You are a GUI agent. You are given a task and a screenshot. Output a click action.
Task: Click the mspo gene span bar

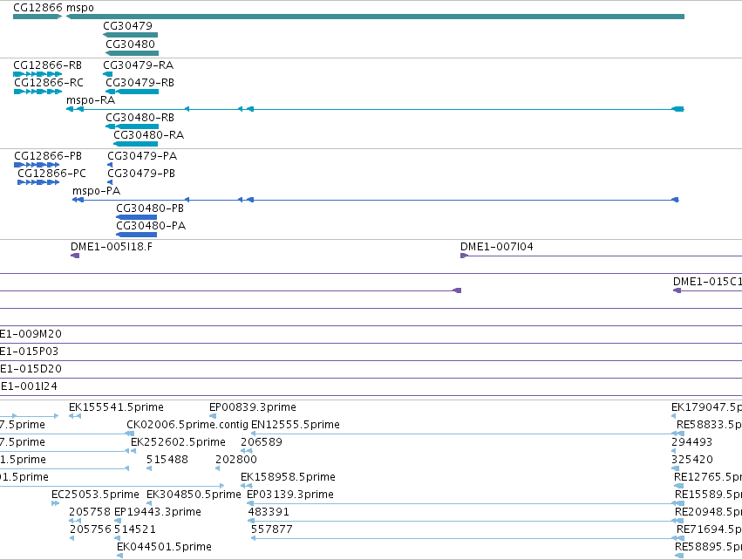click(375, 17)
